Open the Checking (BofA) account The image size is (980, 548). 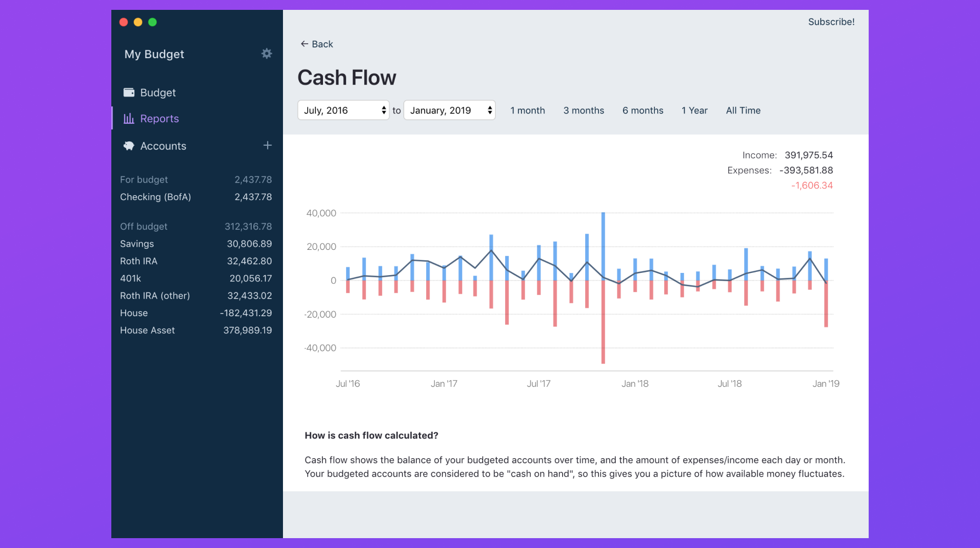click(196, 197)
